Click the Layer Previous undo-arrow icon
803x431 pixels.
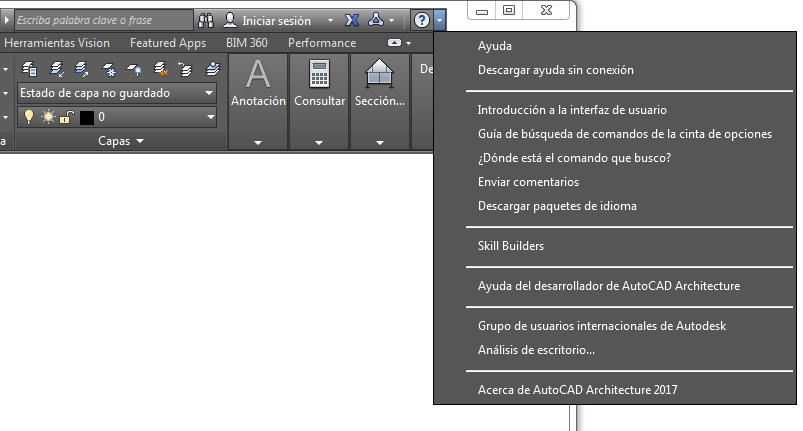point(185,69)
